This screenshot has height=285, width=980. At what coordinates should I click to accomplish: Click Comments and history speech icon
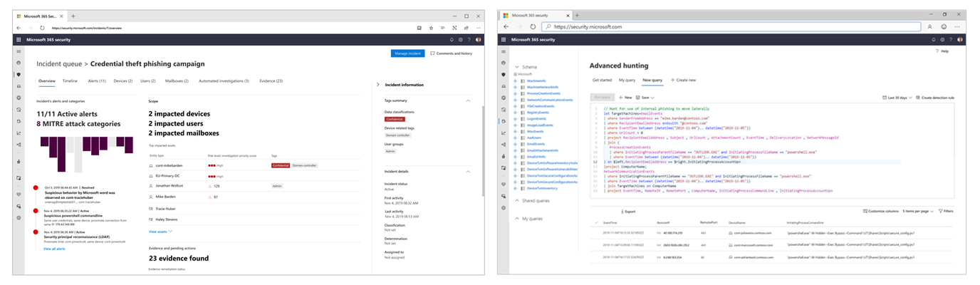click(x=432, y=53)
